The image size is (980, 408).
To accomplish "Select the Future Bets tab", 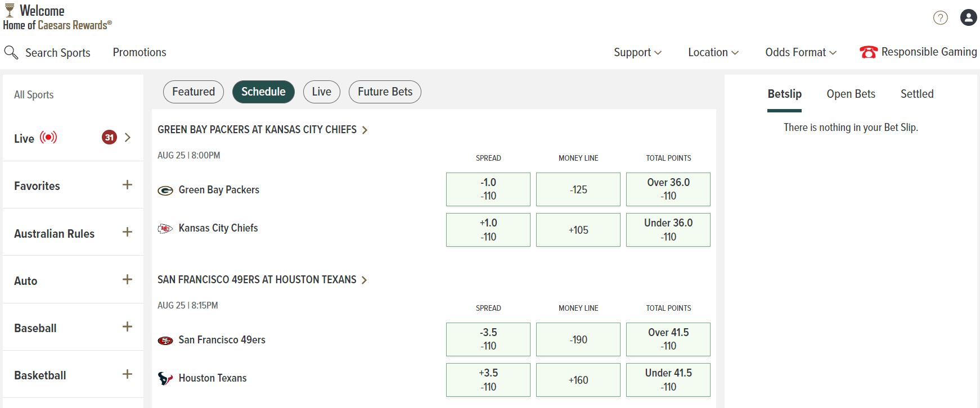I will (x=385, y=92).
